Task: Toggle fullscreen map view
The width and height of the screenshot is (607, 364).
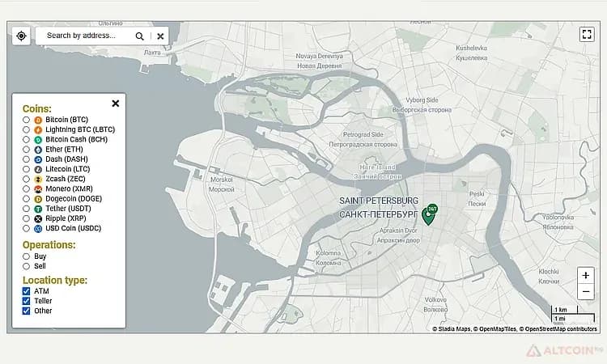Action: click(x=587, y=34)
